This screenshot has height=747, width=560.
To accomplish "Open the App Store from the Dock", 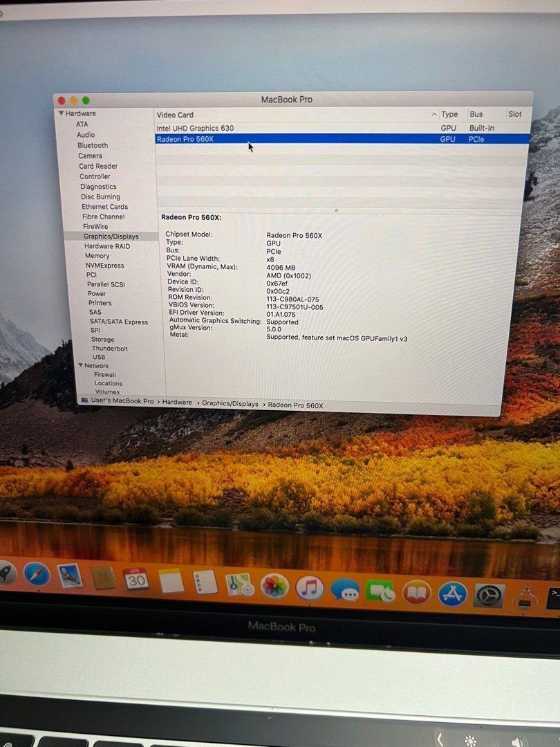I will pyautogui.click(x=452, y=594).
